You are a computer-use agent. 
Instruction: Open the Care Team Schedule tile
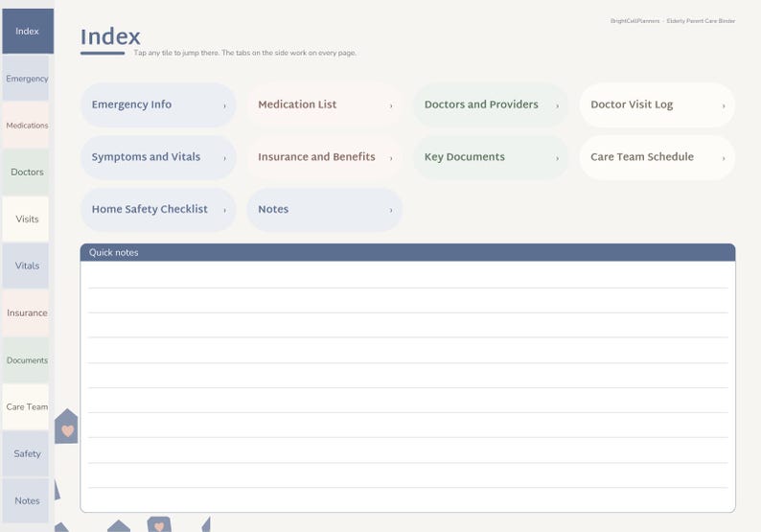tap(657, 157)
